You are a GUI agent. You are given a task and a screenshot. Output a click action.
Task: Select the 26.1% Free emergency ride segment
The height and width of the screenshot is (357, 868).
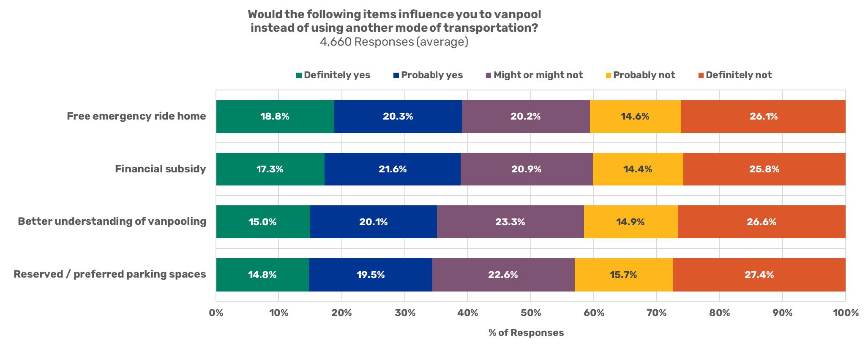point(763,117)
